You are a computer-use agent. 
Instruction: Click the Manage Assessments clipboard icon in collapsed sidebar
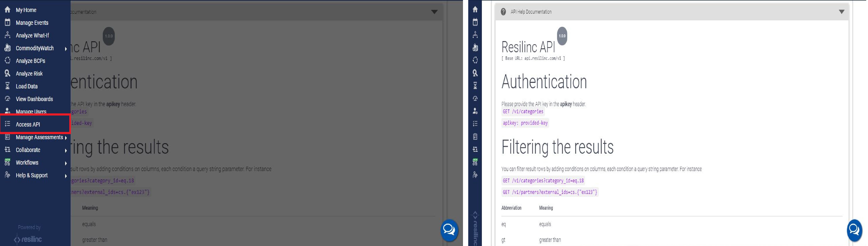tap(475, 137)
